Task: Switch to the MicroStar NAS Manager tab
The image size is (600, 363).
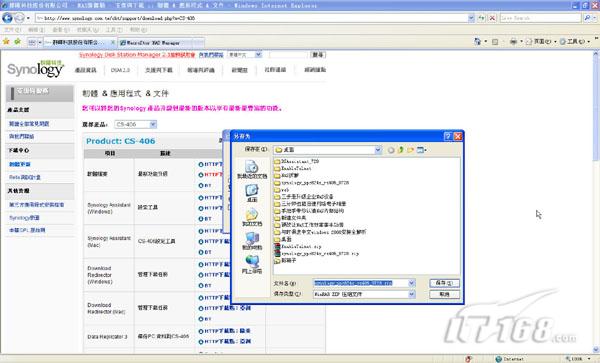Action: [x=161, y=43]
